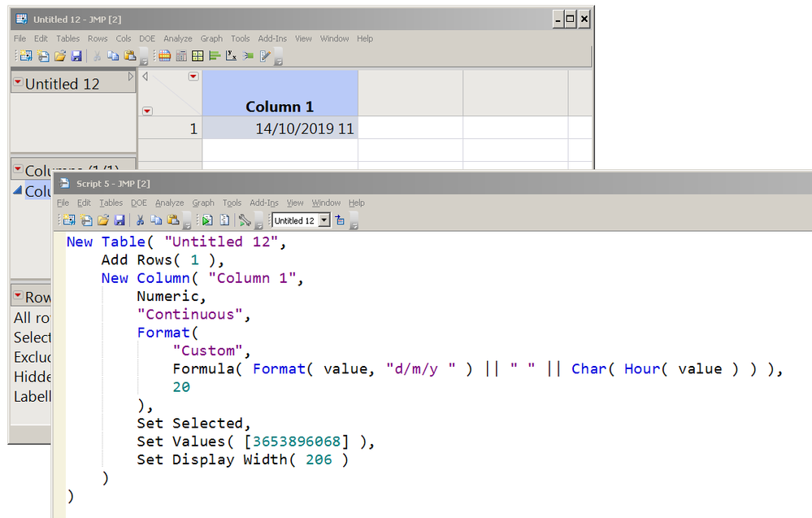Image resolution: width=812 pixels, height=518 pixels.
Task: Click the left disclosure triangle in grid corner
Action: click(145, 76)
